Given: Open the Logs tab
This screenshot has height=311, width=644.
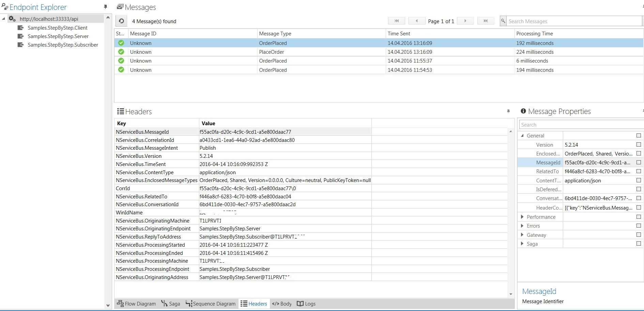Looking at the screenshot, I should [306, 304].
